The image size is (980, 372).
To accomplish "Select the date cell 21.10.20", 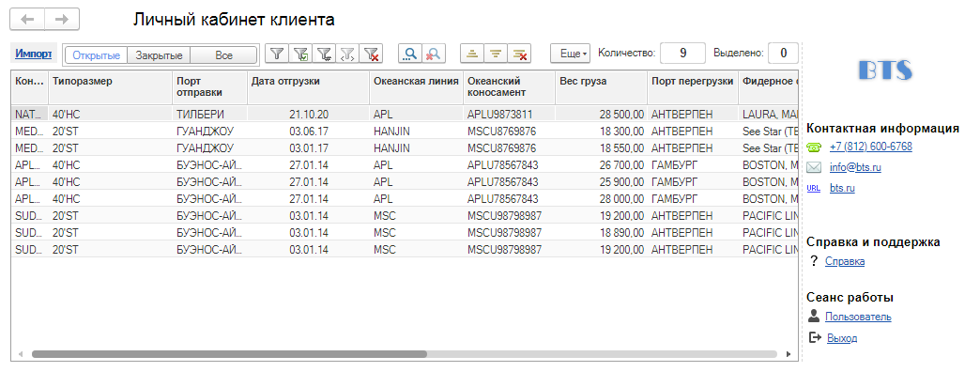I will (x=308, y=115).
